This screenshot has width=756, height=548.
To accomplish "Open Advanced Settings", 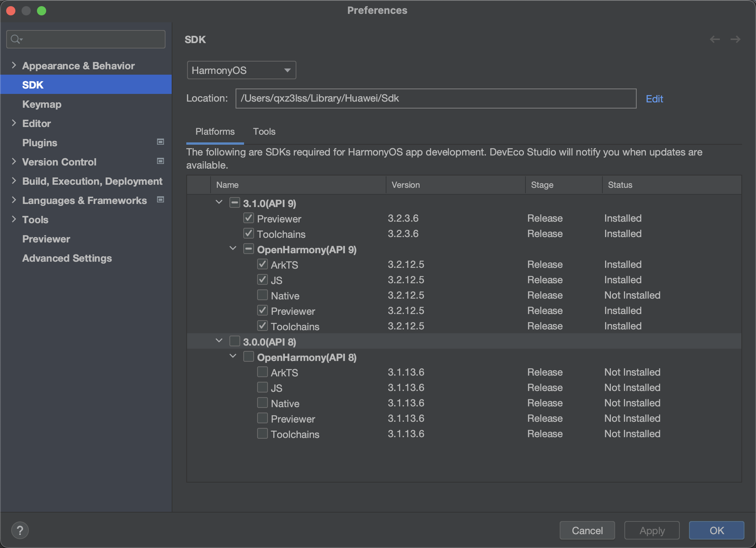I will [67, 258].
